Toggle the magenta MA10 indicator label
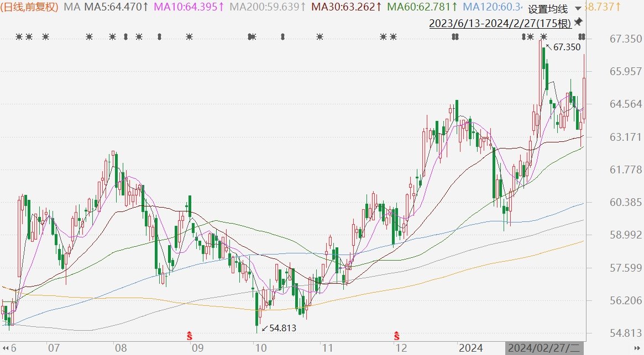The height and width of the screenshot is (355, 644). point(189,7)
